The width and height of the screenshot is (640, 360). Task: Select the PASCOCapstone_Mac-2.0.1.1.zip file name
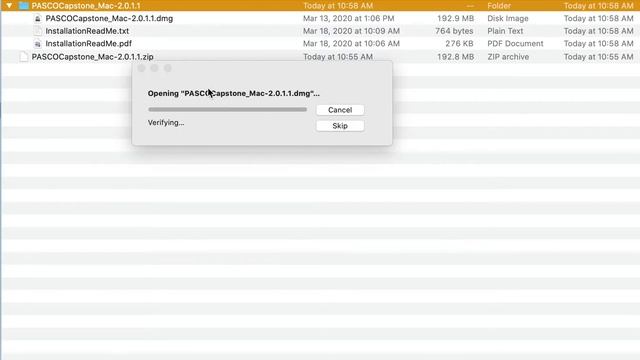click(93, 57)
